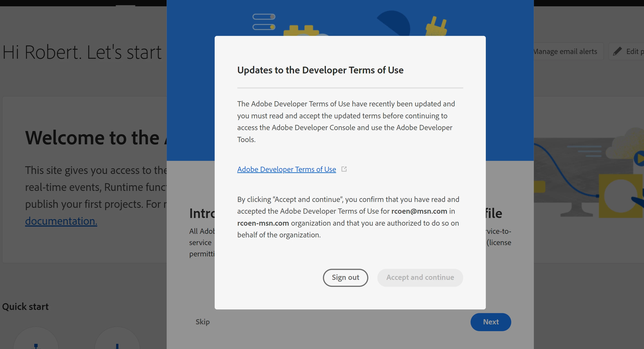The height and width of the screenshot is (349, 644).
Task: Toggle the upper grey switch in banner
Action: 264,17
